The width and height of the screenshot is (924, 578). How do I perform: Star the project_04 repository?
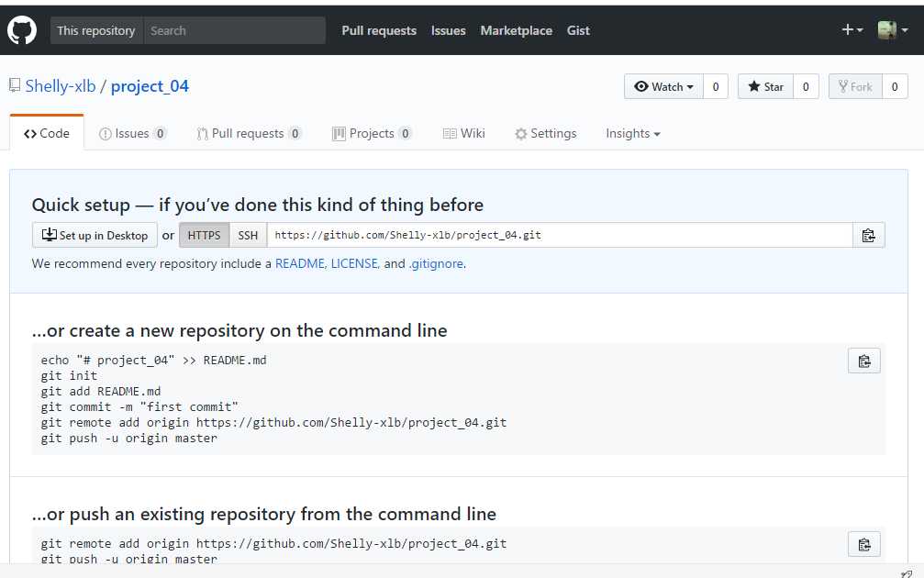[x=765, y=86]
